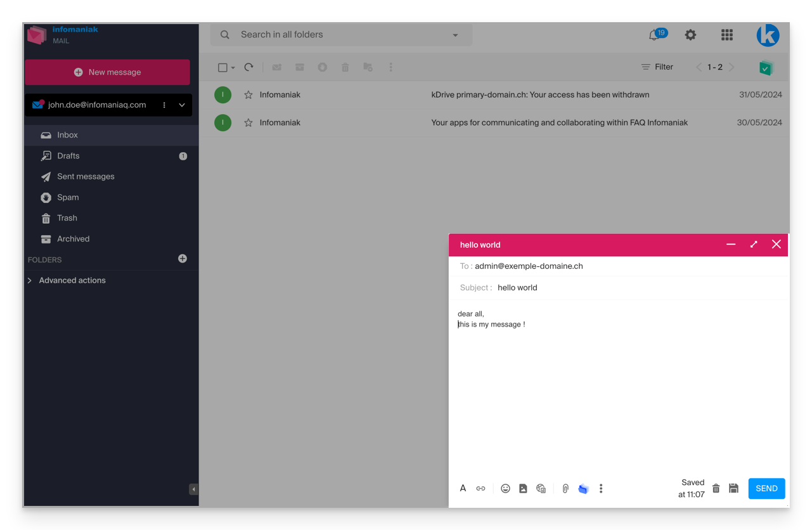Click the search magnifier icon
This screenshot has height=530, width=812.
(225, 35)
